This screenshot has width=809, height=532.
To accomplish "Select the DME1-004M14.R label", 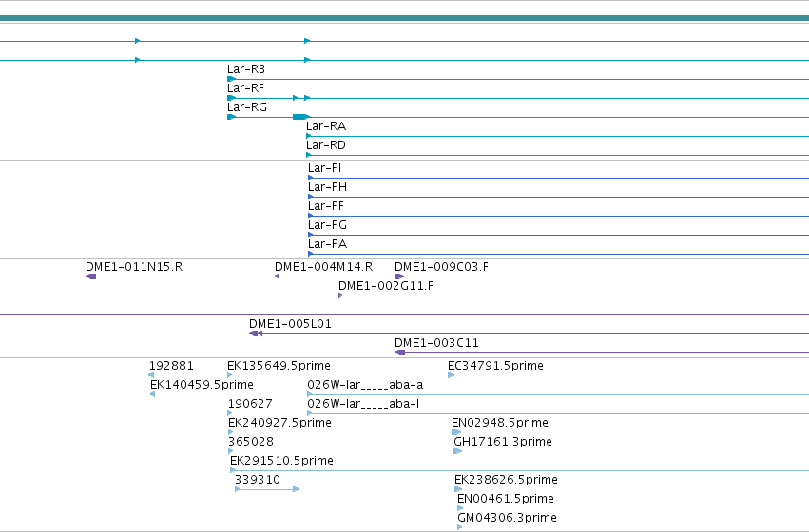I will pyautogui.click(x=323, y=267).
